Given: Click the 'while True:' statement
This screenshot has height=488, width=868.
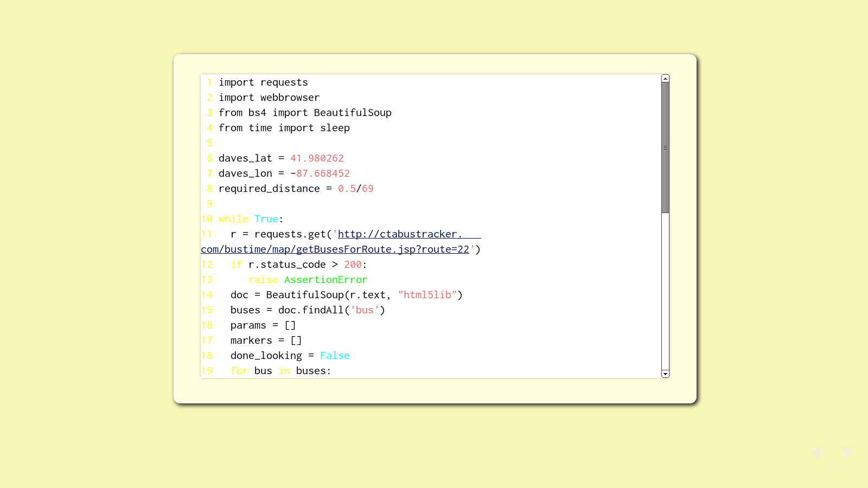Looking at the screenshot, I should [251, 219].
